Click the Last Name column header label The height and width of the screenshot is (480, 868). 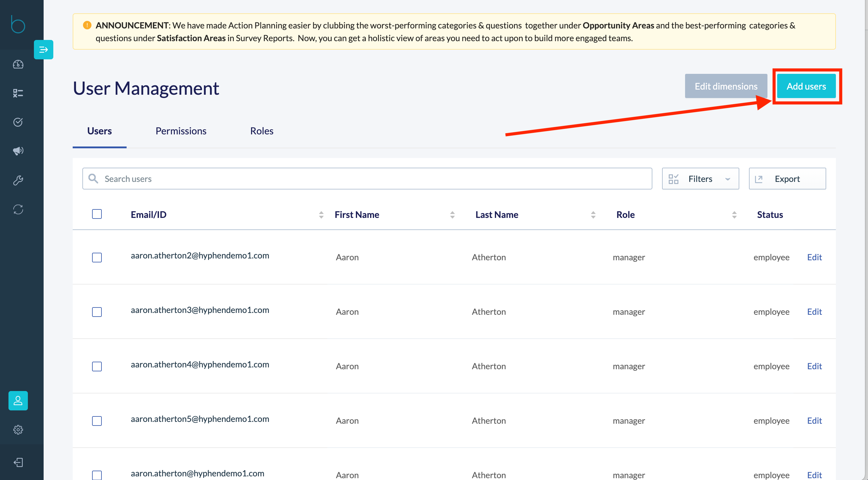point(497,215)
